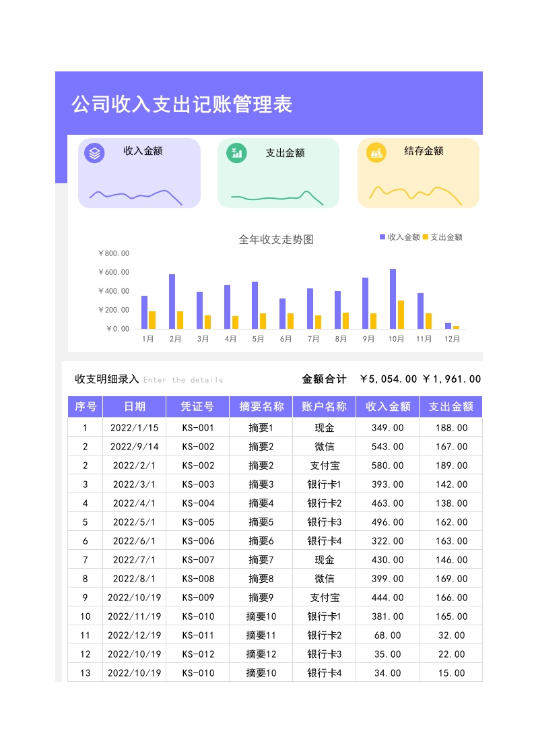The height and width of the screenshot is (756, 534).
Task: Select the green sparkline in 支出金额 card
Action: tap(277, 197)
